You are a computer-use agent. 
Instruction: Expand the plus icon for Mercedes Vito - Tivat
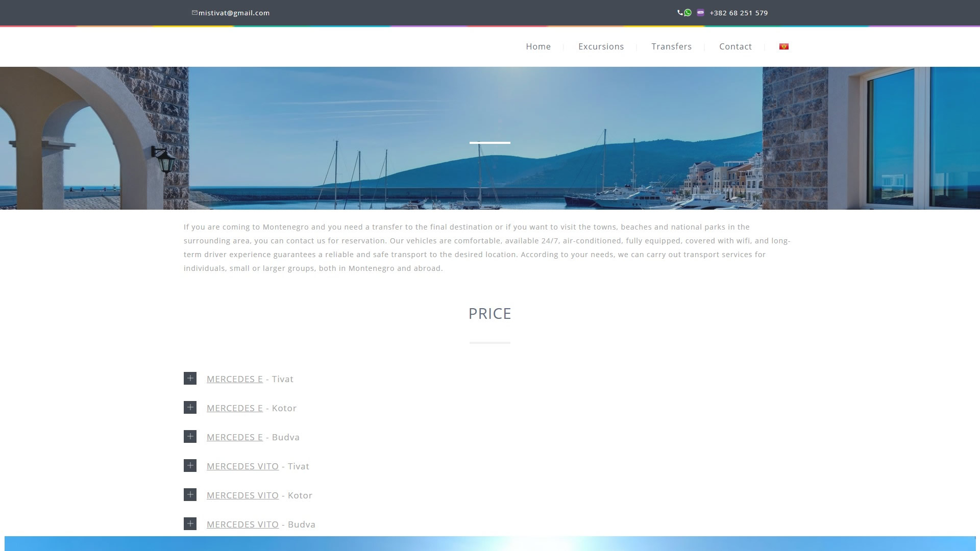pos(190,465)
